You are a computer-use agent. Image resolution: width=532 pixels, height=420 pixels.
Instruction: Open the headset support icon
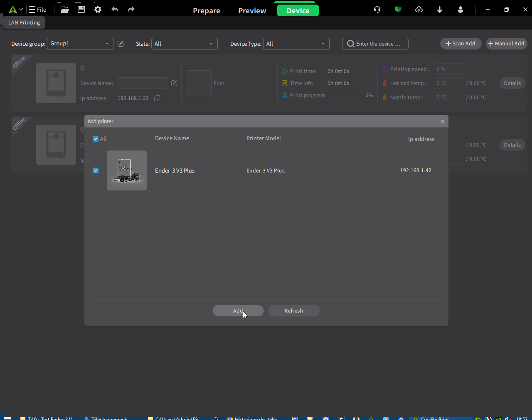[377, 10]
